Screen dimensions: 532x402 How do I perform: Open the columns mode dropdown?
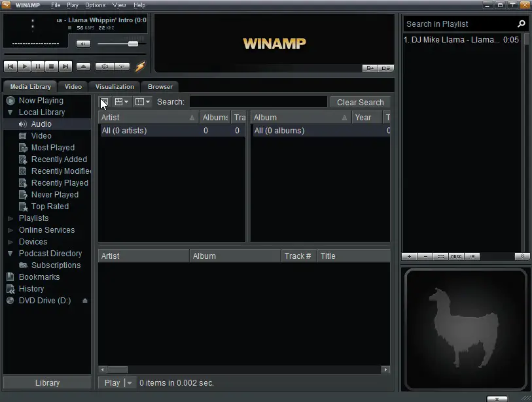143,102
